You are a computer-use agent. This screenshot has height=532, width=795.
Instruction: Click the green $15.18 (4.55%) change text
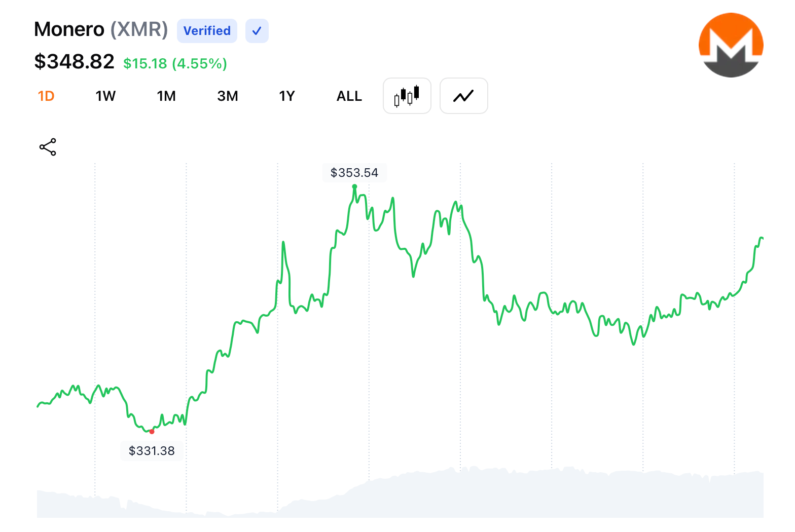coord(175,64)
